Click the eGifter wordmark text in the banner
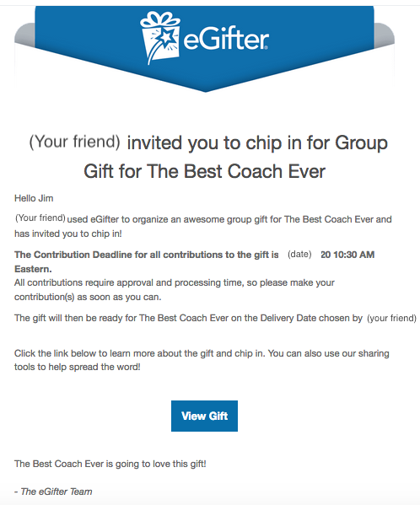Image resolution: width=420 pixels, height=505 pixels. [226, 40]
